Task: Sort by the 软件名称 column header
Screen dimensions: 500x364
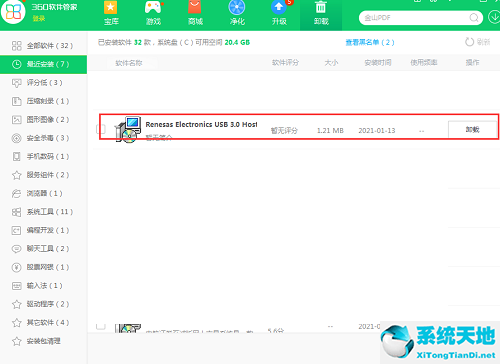Action: click(x=129, y=63)
